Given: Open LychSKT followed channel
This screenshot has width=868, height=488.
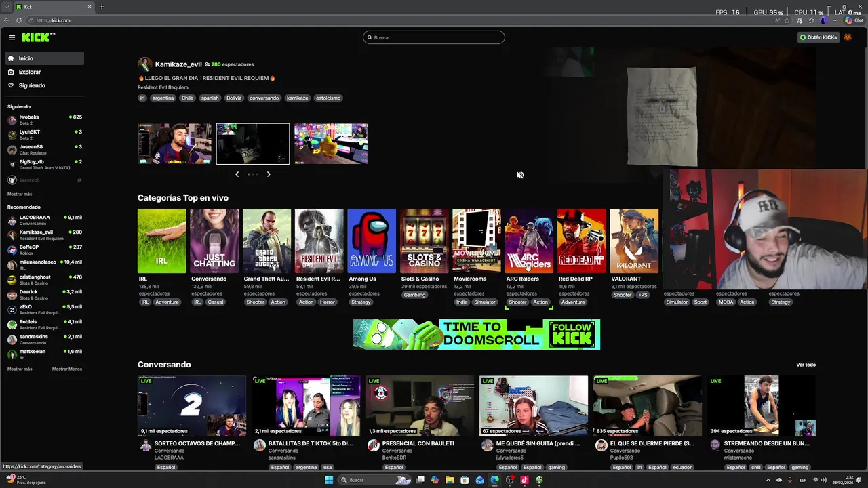Looking at the screenshot, I should (x=45, y=134).
